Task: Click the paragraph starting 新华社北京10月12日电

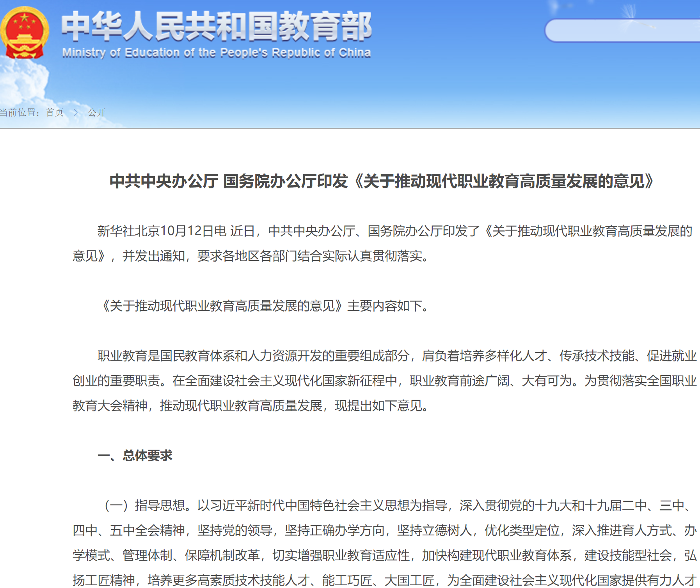Action: point(382,243)
